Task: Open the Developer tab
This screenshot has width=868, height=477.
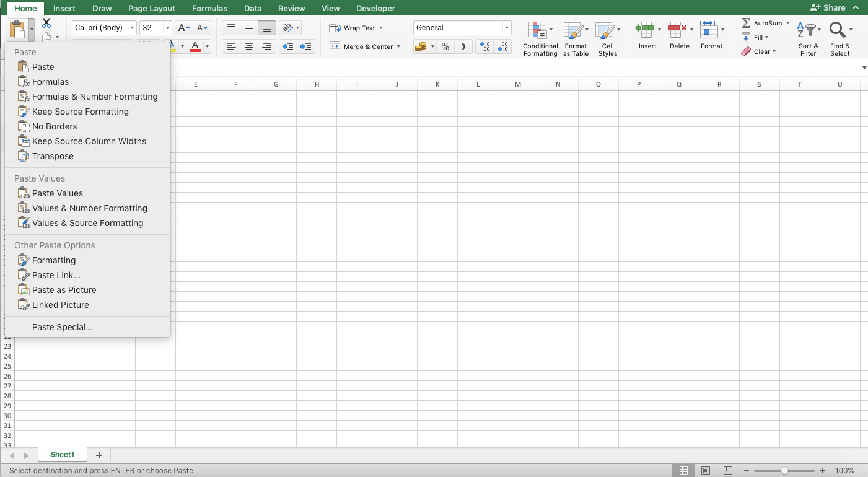Action: point(375,8)
